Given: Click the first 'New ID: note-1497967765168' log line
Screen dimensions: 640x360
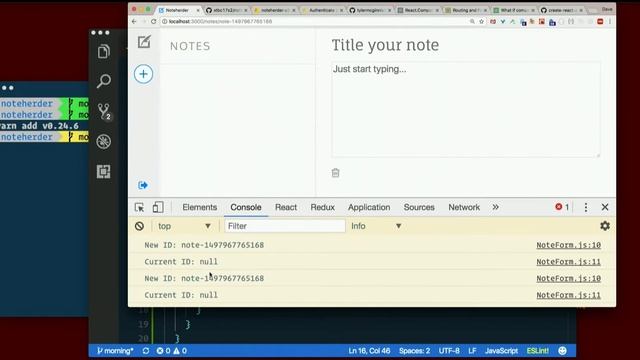Looking at the screenshot, I should click(x=204, y=245).
